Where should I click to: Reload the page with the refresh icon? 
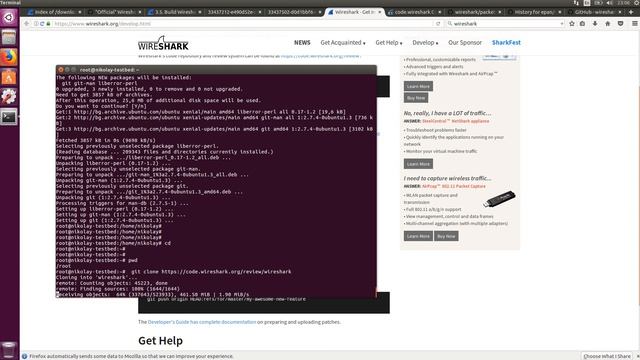(438, 24)
